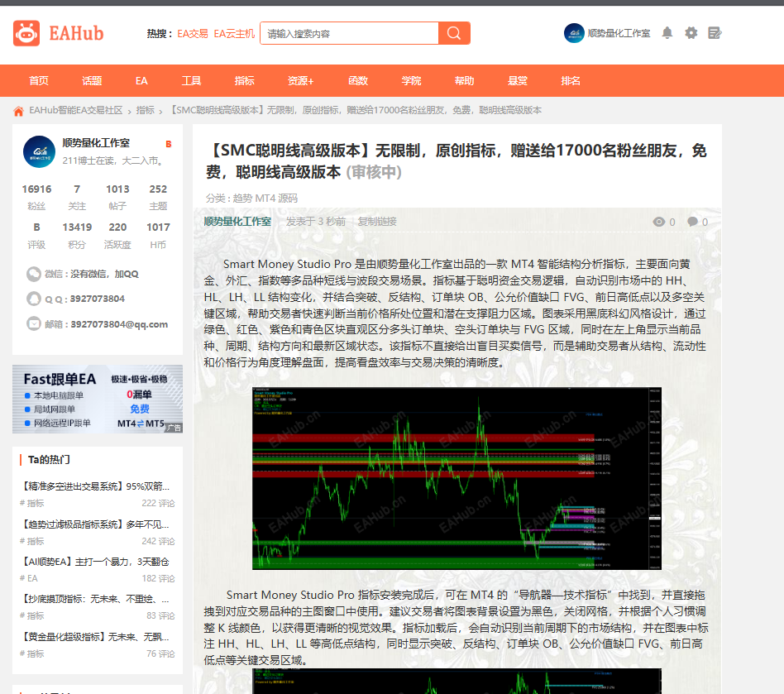Click the email 3927073804@qq.com
Viewport: 784px width, 694px height.
(x=119, y=324)
